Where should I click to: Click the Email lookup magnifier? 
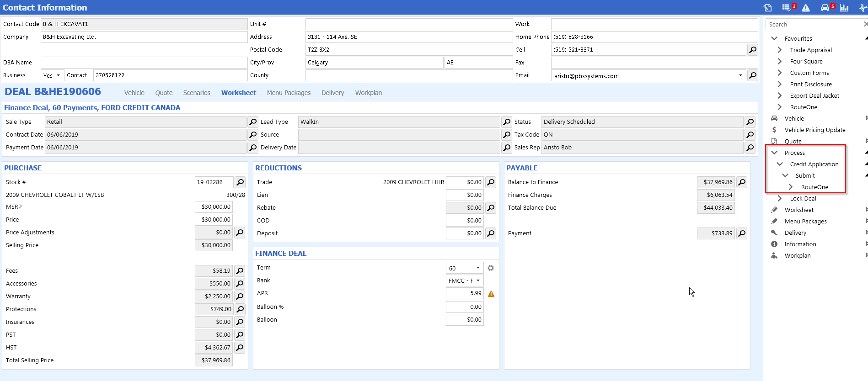click(x=752, y=75)
